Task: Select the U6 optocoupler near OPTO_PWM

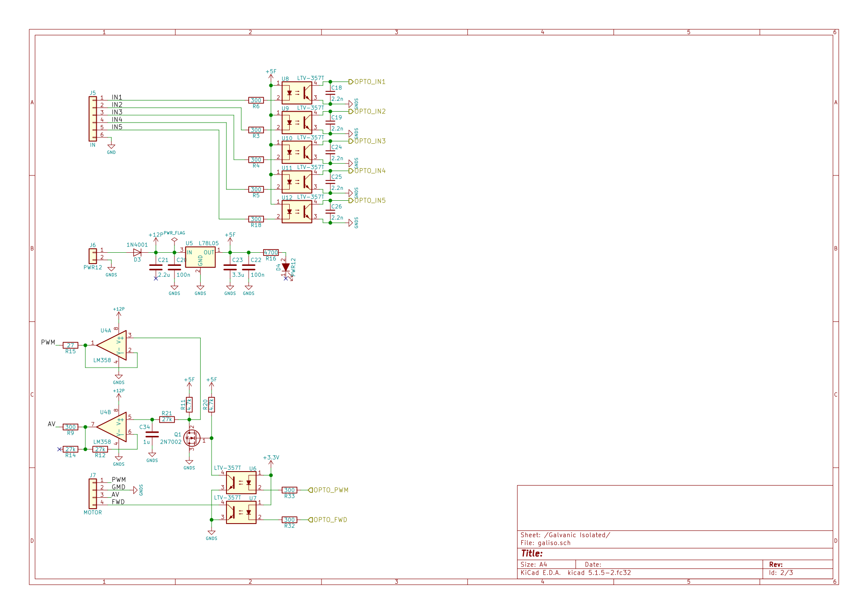Action: pos(241,482)
